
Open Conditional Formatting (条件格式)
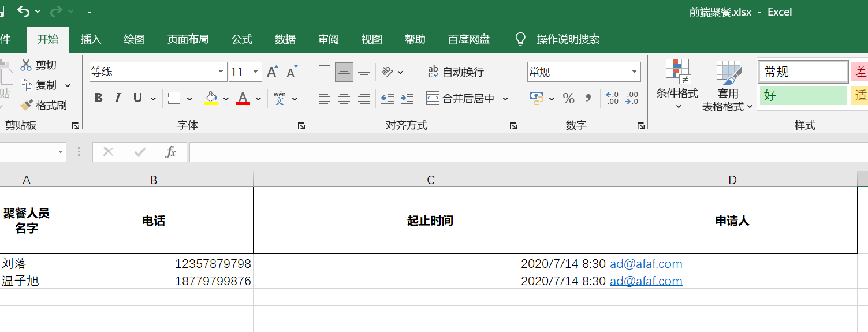(x=677, y=85)
